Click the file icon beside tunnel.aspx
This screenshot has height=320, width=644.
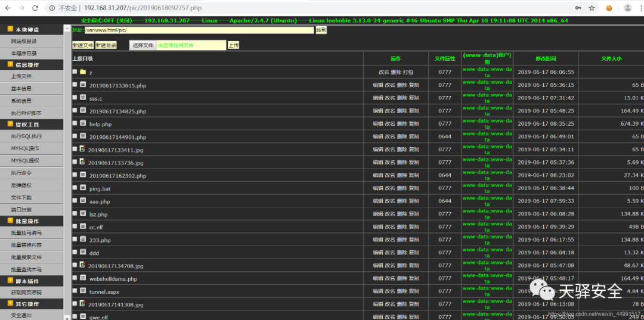[x=83, y=290]
